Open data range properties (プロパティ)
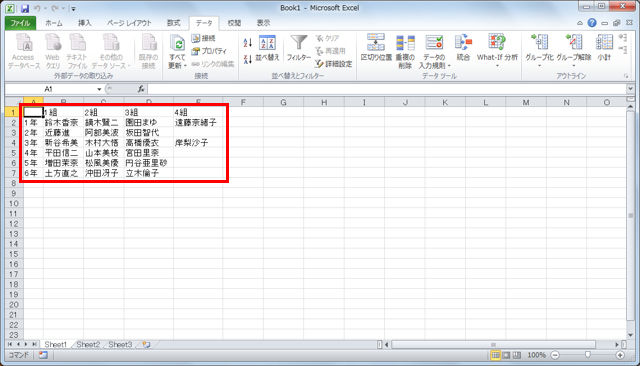 click(x=209, y=51)
